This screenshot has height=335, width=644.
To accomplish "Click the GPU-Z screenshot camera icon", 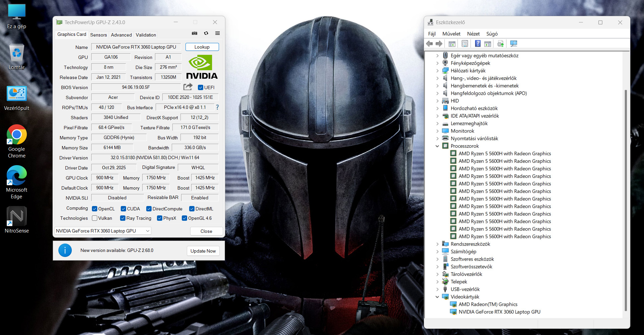I will (194, 33).
